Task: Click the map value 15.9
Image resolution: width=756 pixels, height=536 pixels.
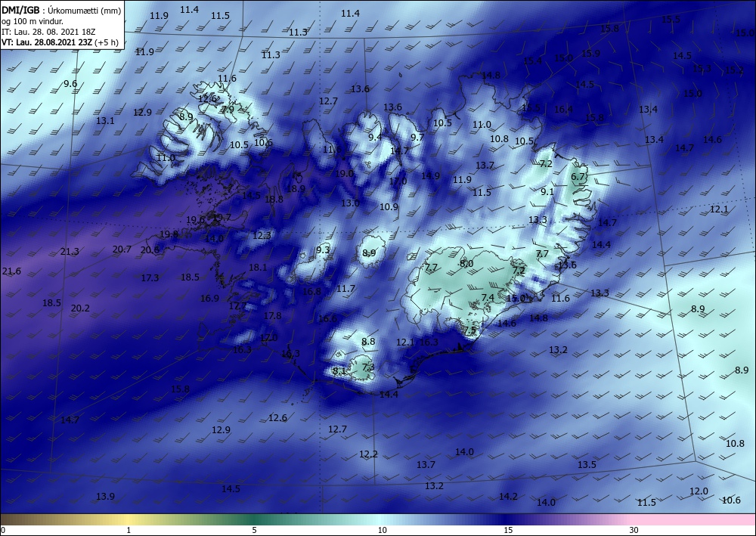Action: pos(590,54)
